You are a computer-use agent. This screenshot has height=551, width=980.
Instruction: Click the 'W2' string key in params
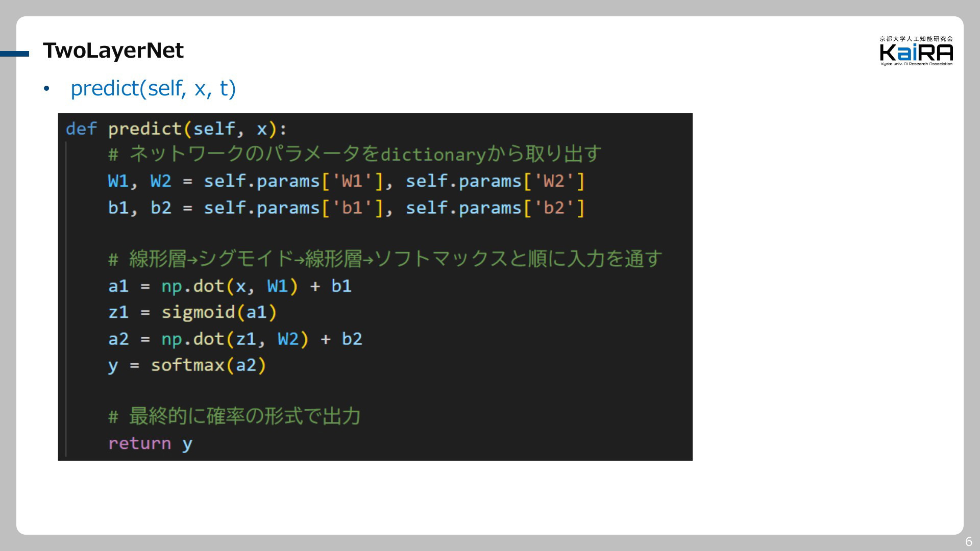pos(554,181)
